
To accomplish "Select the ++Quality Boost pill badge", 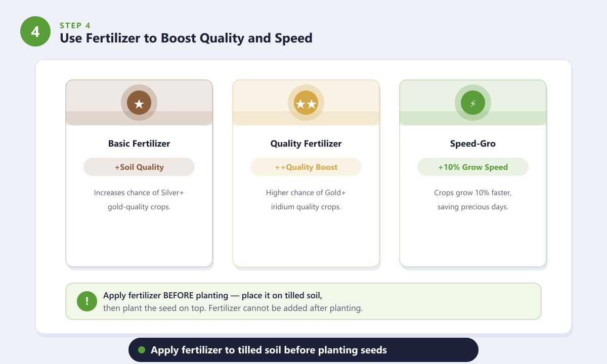I will [306, 167].
